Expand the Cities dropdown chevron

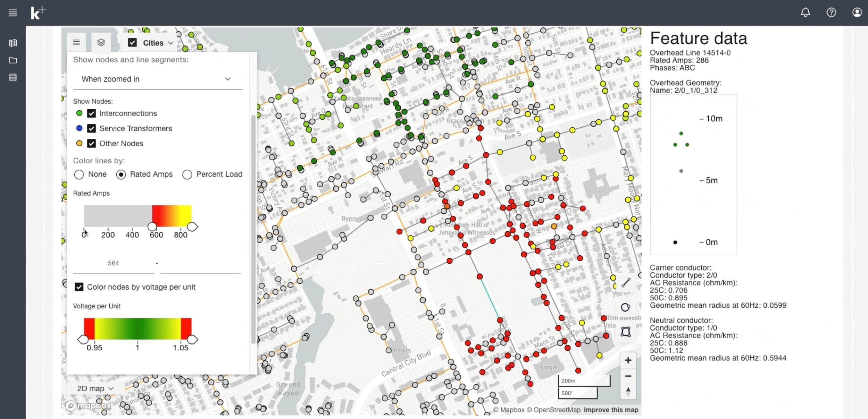[171, 43]
